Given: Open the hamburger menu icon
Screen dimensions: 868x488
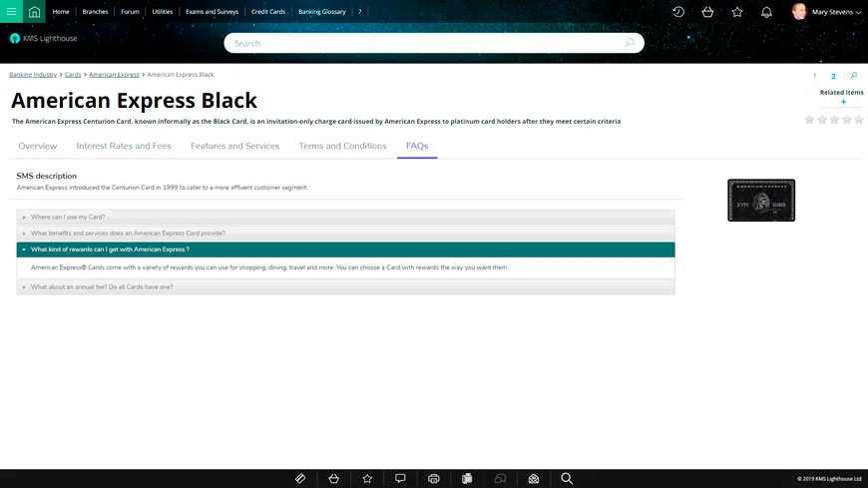Looking at the screenshot, I should 11,12.
